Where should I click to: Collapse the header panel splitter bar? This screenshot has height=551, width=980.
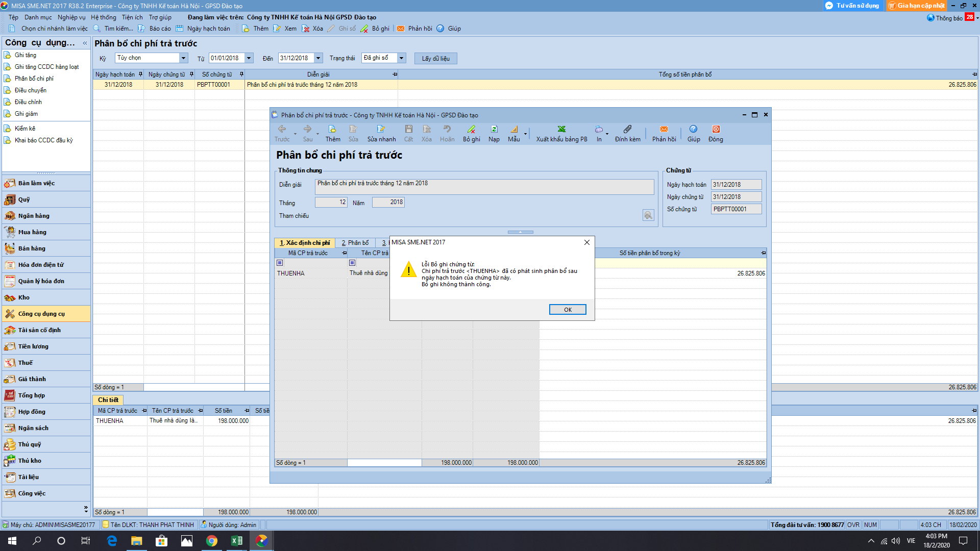[520, 232]
